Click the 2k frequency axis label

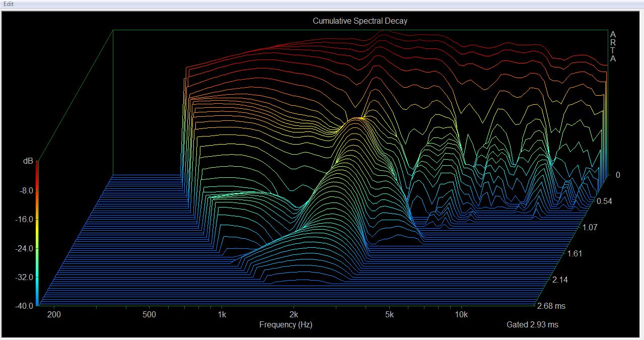(x=294, y=315)
